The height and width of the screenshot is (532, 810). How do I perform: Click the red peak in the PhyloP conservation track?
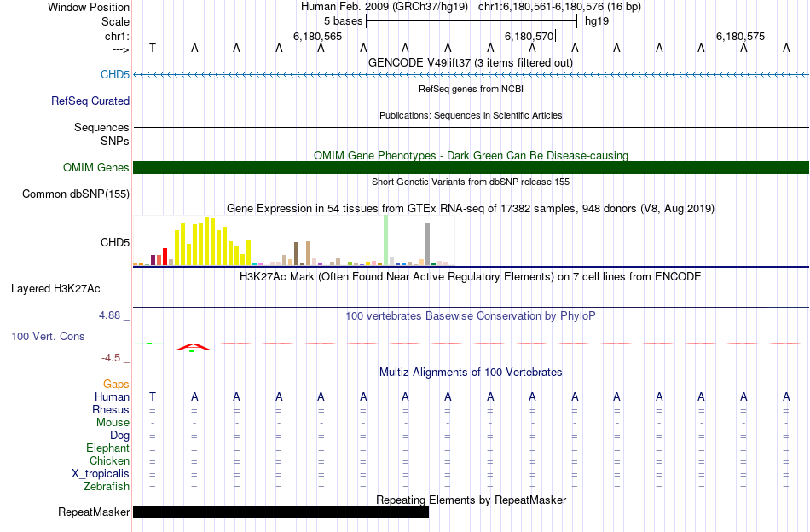tap(194, 347)
